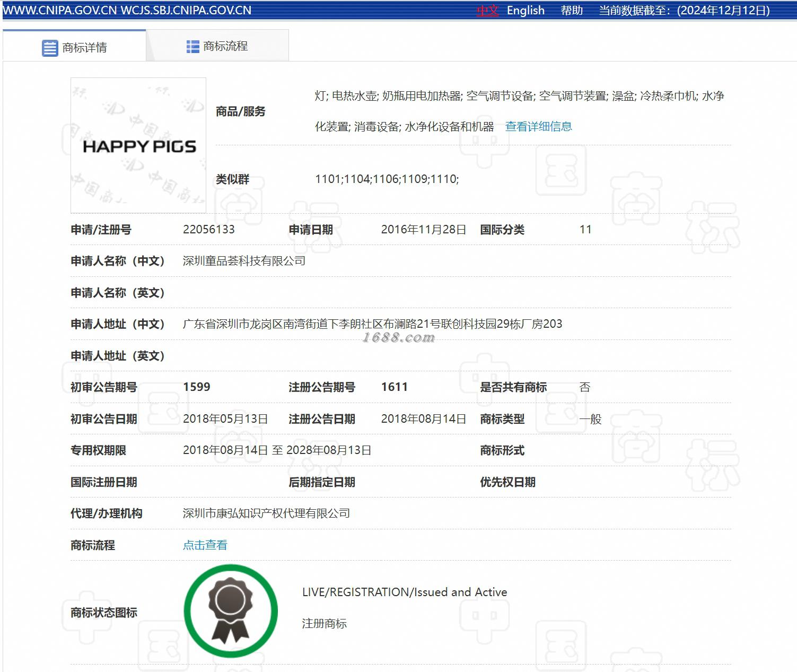Select the application date 2016年11月28日
This screenshot has height=672, width=797.
click(x=424, y=229)
